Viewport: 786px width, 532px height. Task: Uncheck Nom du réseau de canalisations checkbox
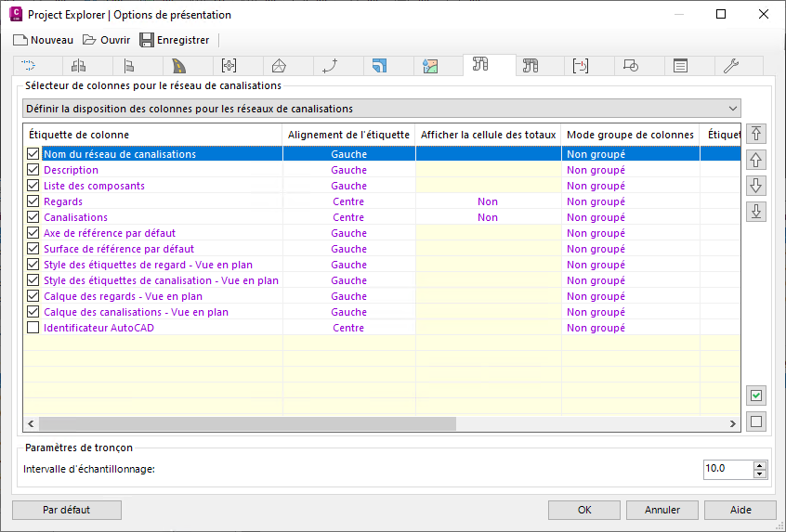(33, 154)
